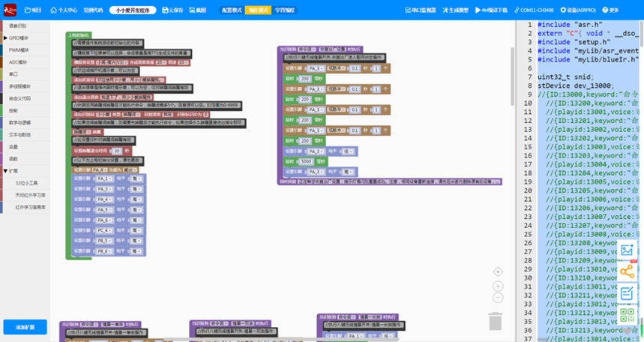Viewport: 644px width, 342px height.
Task: Edit the 5000 millisecond delay value
Action: click(x=306, y=161)
